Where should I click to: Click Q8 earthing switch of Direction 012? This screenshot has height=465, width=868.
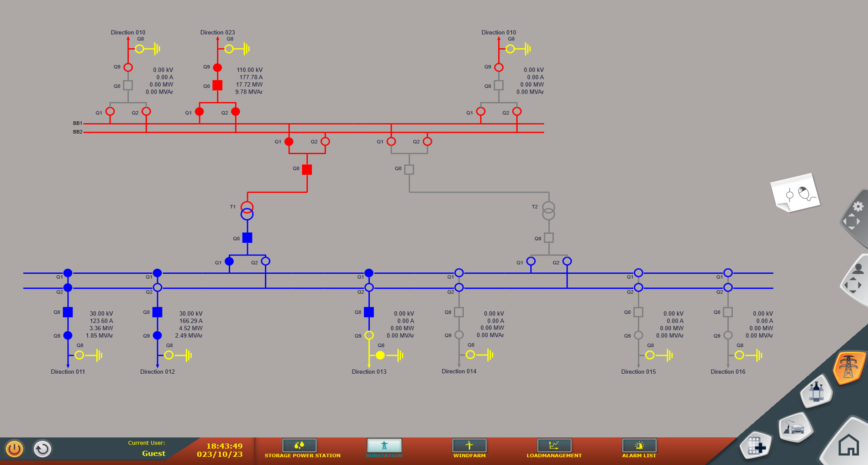pos(169,355)
